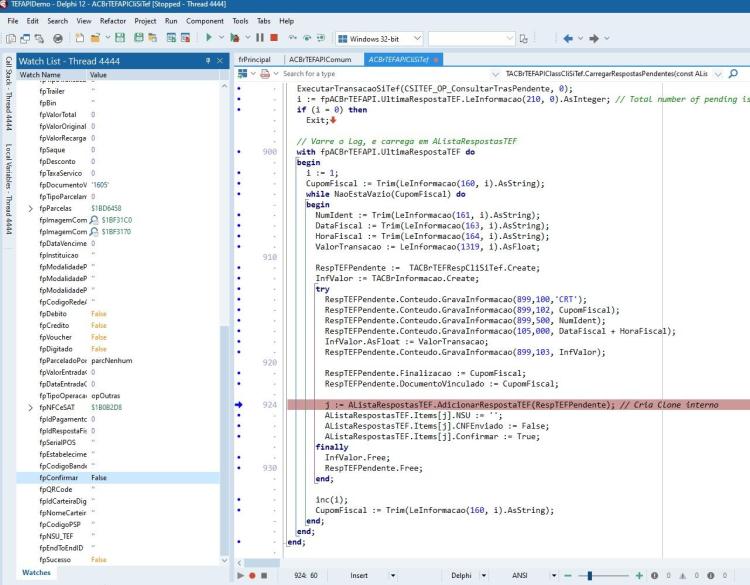750x585 pixels.
Task: Open the Call Stack side tab
Action: click(x=9, y=94)
